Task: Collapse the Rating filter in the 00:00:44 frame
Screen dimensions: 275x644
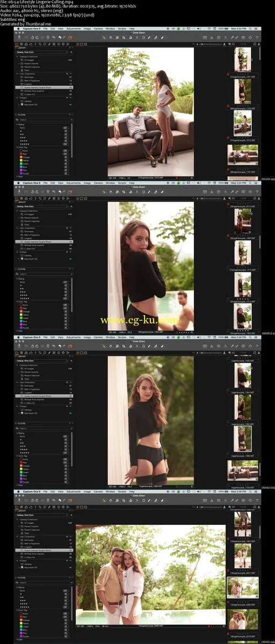Action: pyautogui.click(x=17, y=124)
